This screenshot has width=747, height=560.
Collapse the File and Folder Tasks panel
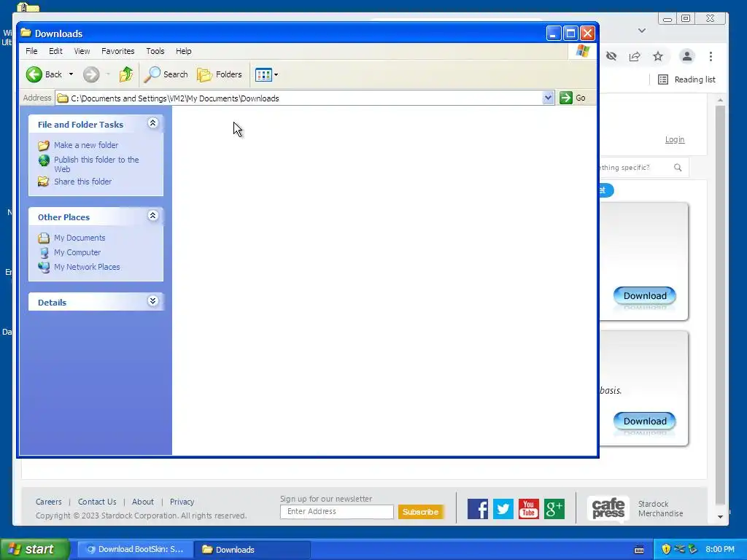(x=152, y=123)
